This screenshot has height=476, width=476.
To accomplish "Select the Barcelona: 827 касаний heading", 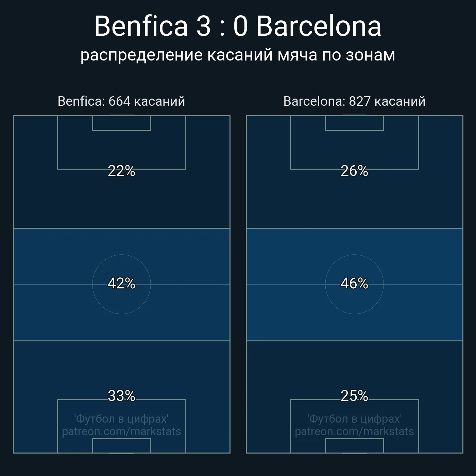I will click(354, 101).
